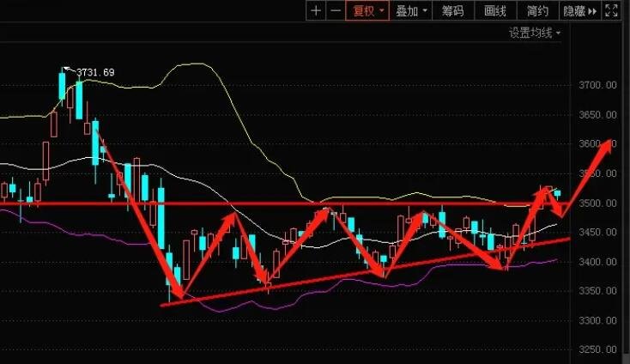630x364 pixels.
Task: Open the 复权 dropdown
Action: tap(367, 10)
